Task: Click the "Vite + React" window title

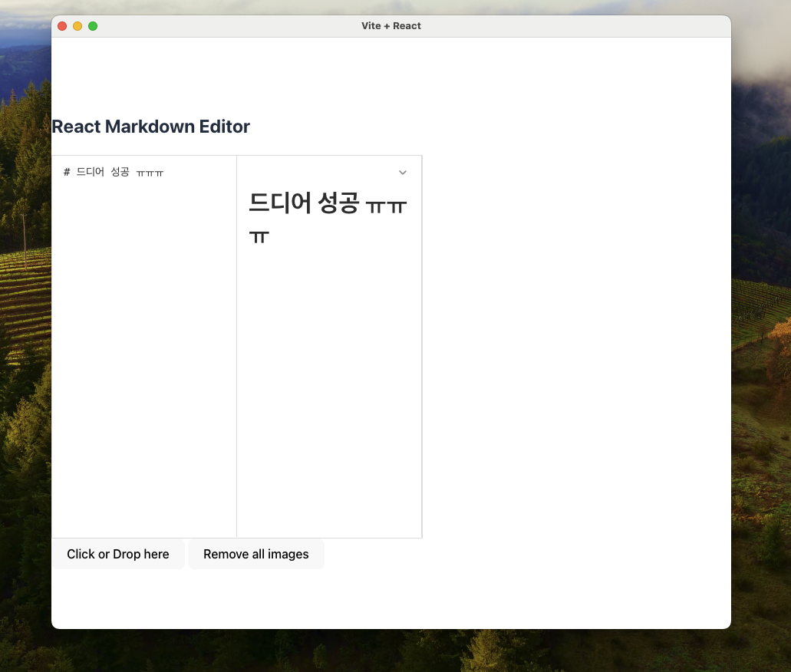Action: (x=391, y=26)
